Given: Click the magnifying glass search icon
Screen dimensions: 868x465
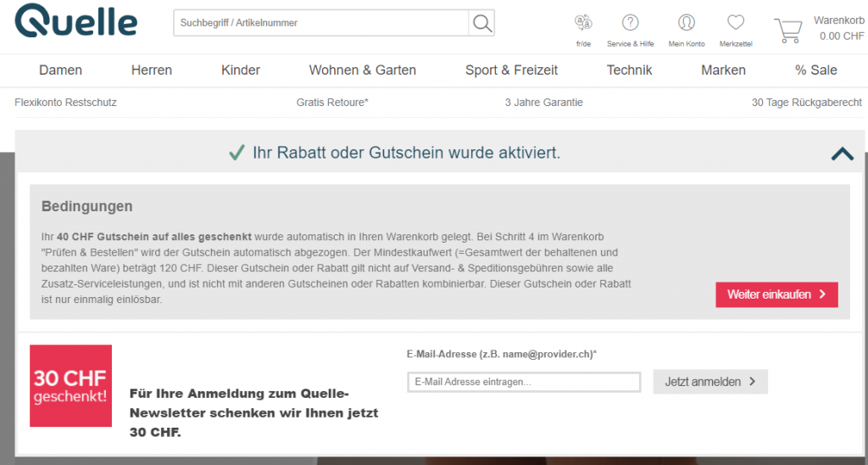Looking at the screenshot, I should (x=481, y=23).
